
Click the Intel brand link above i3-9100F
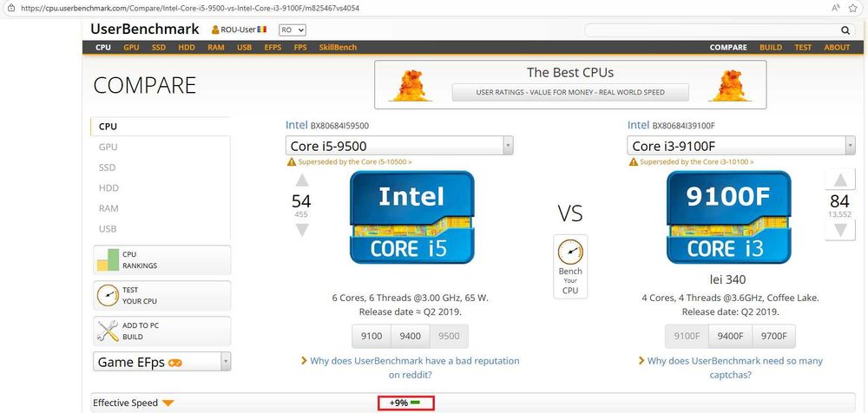click(x=638, y=125)
